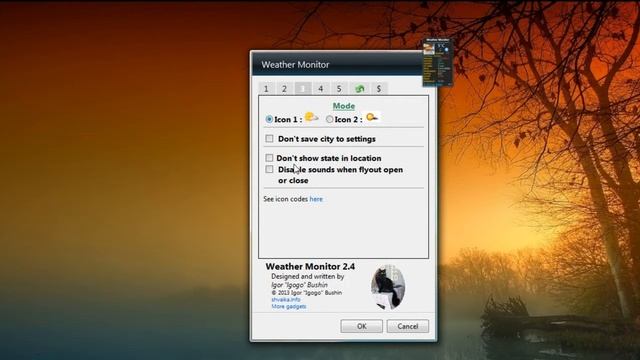
Task: Open settings tab 2
Action: point(284,89)
